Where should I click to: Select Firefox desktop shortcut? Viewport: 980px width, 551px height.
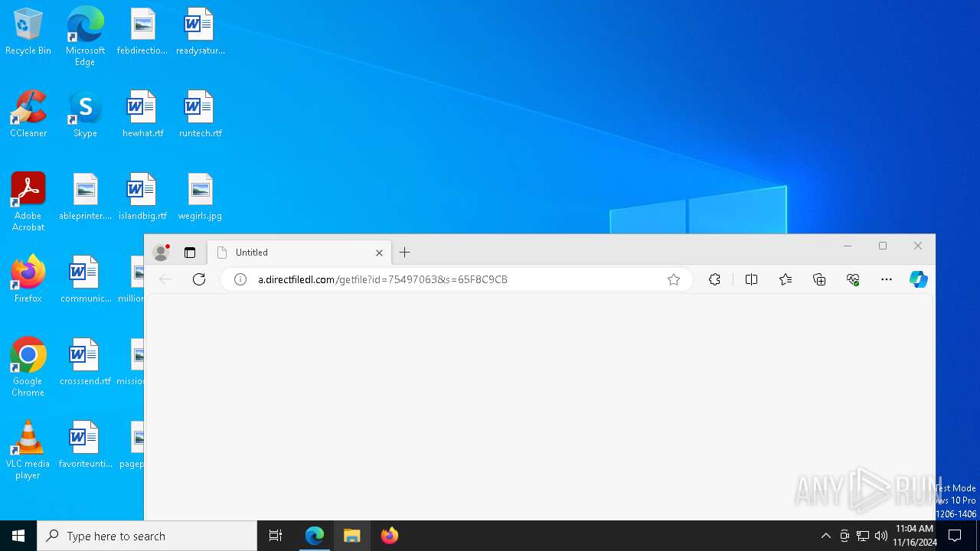(28, 279)
